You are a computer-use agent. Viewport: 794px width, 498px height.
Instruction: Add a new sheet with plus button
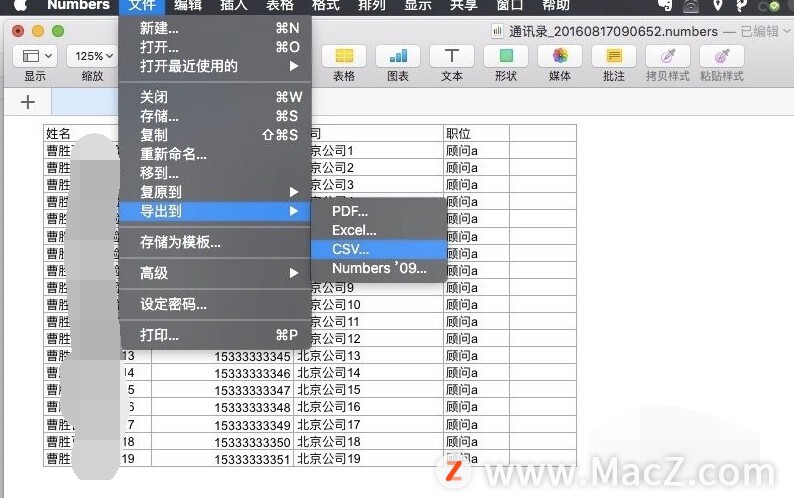(28, 102)
